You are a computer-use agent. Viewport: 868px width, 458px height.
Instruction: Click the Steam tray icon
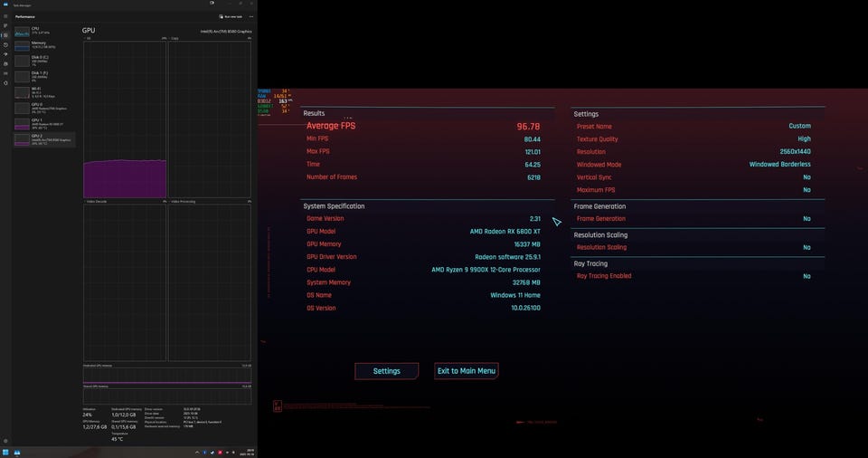[x=212, y=453]
